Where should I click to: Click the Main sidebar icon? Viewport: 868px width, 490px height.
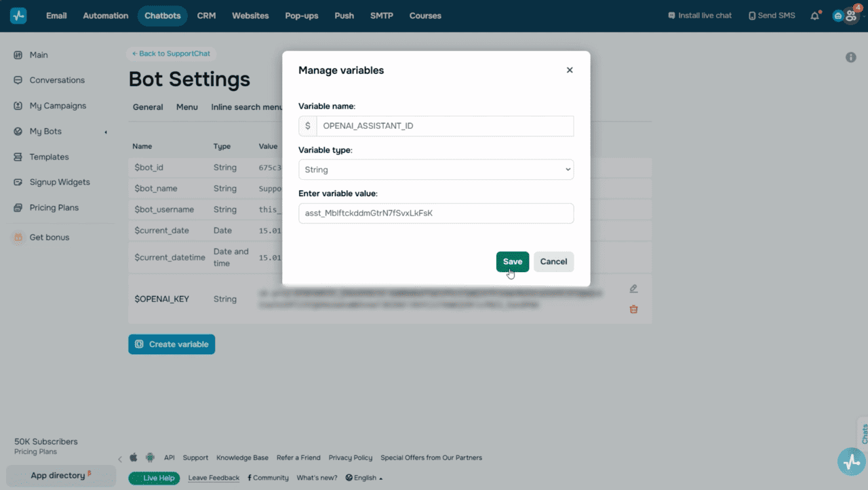point(18,55)
